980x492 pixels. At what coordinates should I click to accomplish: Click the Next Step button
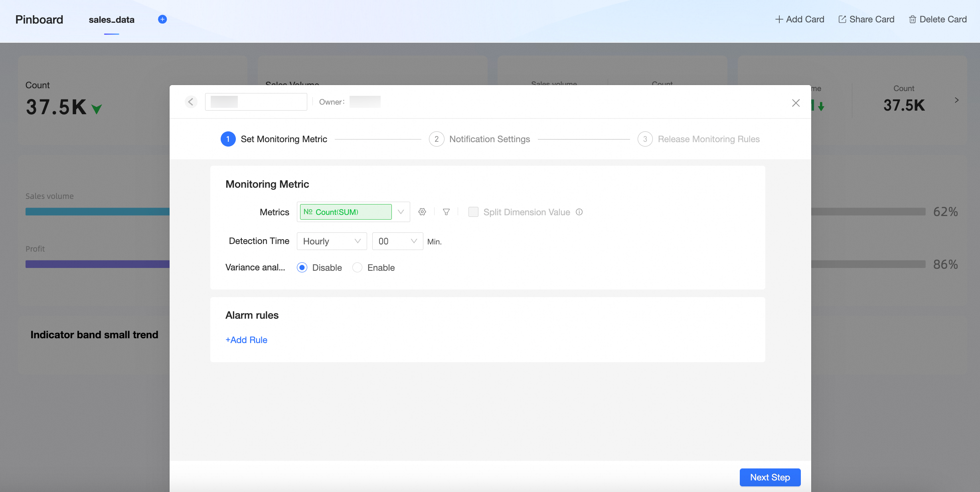click(770, 477)
